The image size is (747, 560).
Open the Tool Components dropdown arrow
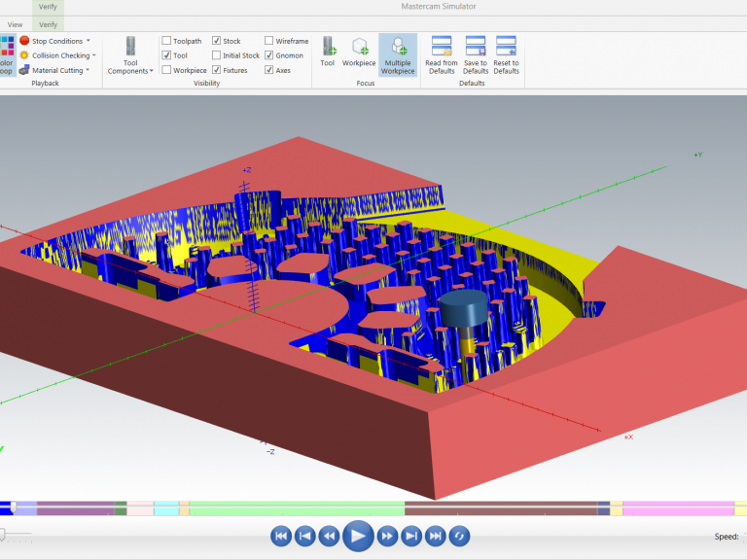(152, 71)
